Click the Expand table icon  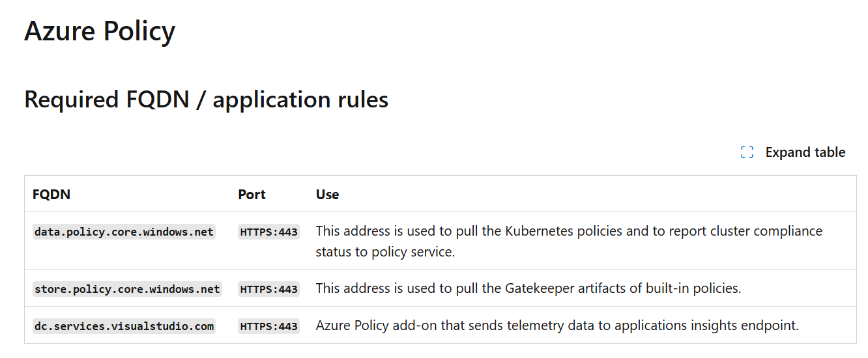tap(747, 152)
